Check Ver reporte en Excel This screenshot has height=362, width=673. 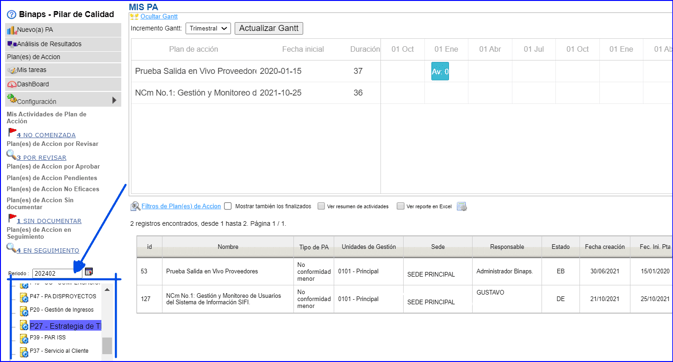[x=400, y=206]
